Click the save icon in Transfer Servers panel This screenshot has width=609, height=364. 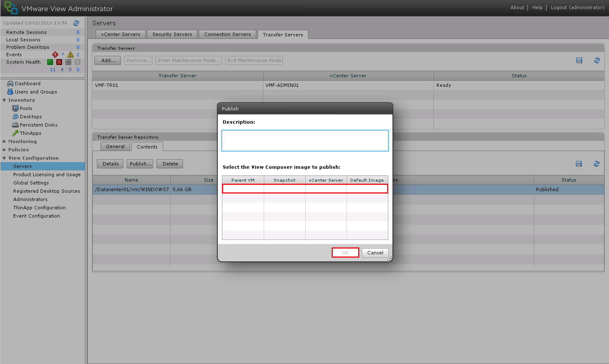(579, 60)
